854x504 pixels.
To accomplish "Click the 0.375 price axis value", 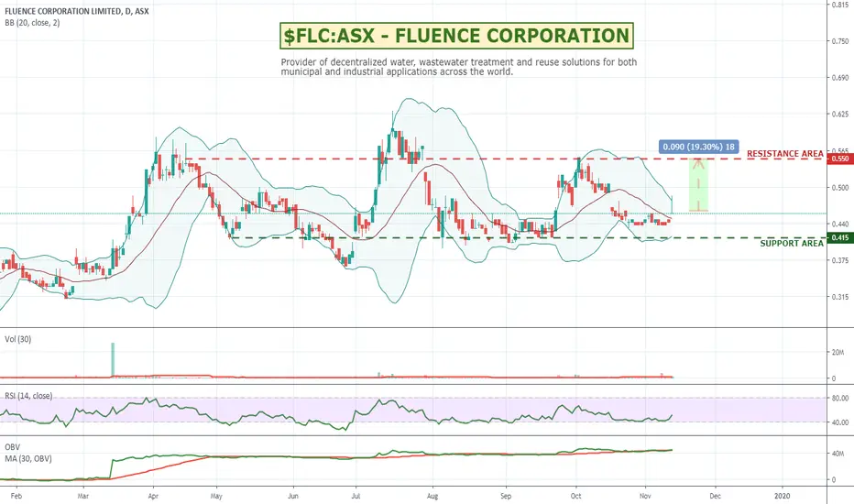I will click(x=840, y=260).
